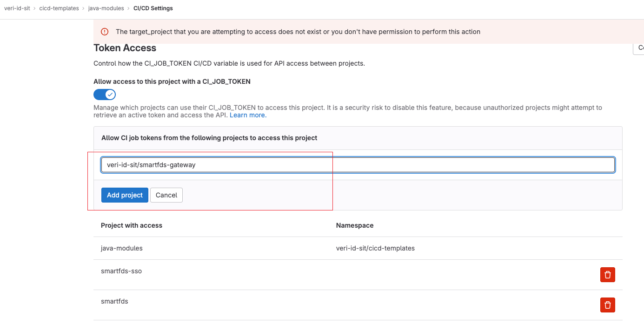Screen dimensions: 644x325
Task: Click veri-id-sit/cicd-templates namespace entry
Action: click(375, 248)
